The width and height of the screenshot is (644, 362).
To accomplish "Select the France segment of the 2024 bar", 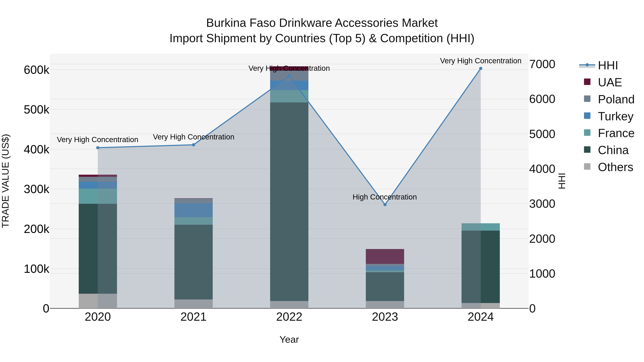I will point(480,227).
